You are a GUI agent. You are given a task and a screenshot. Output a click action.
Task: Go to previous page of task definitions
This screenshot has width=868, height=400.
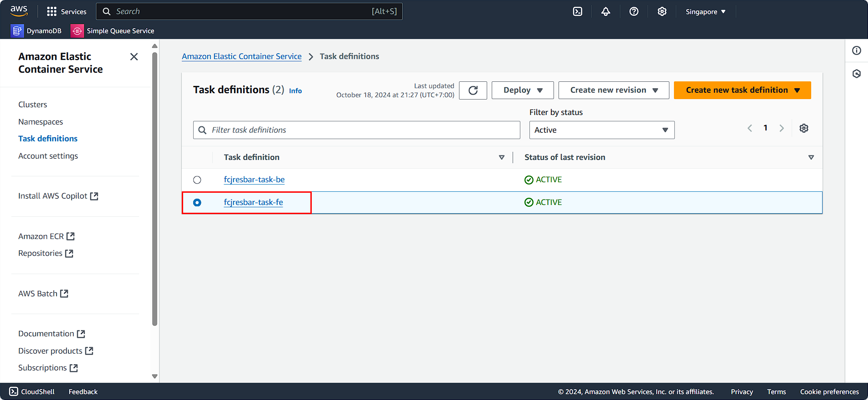click(x=750, y=128)
